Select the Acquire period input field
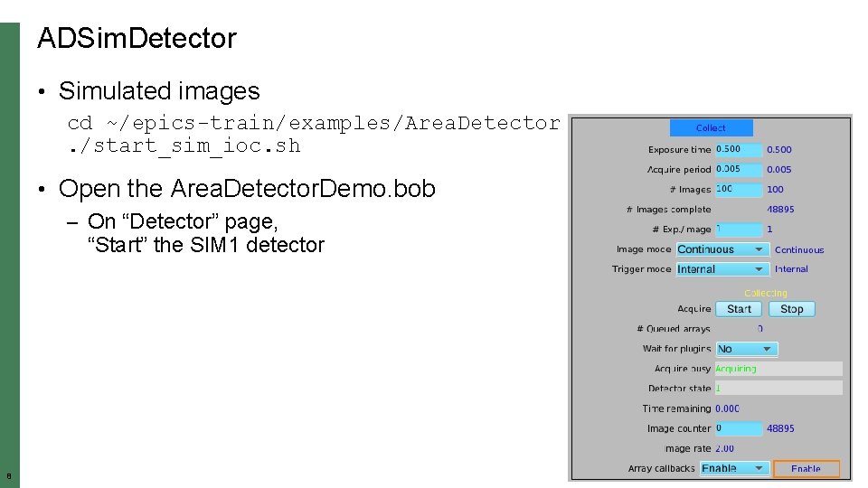Viewport: 868px width, 488px height. click(738, 169)
